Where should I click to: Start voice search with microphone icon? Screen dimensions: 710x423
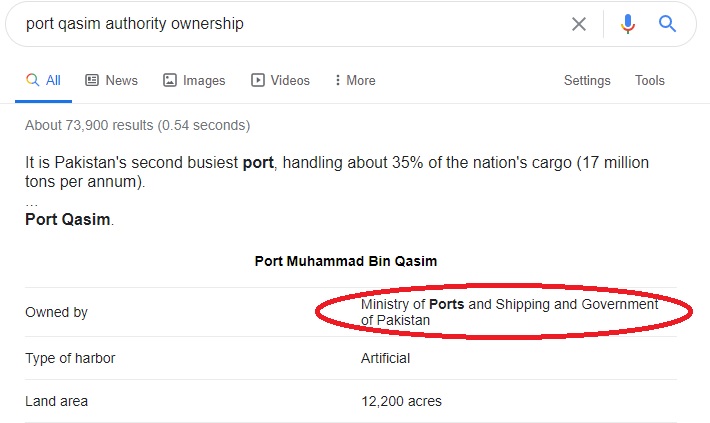click(628, 24)
